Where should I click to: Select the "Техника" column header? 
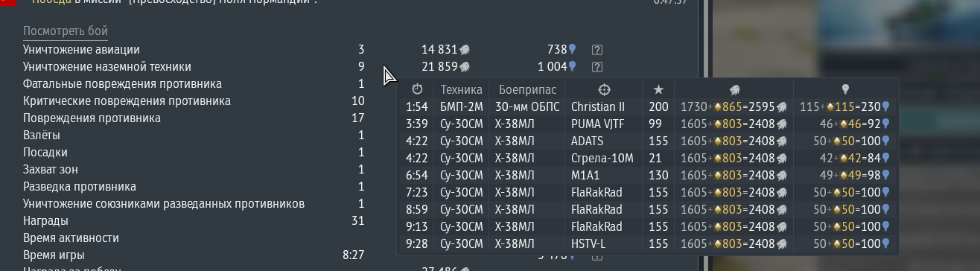coord(462,89)
